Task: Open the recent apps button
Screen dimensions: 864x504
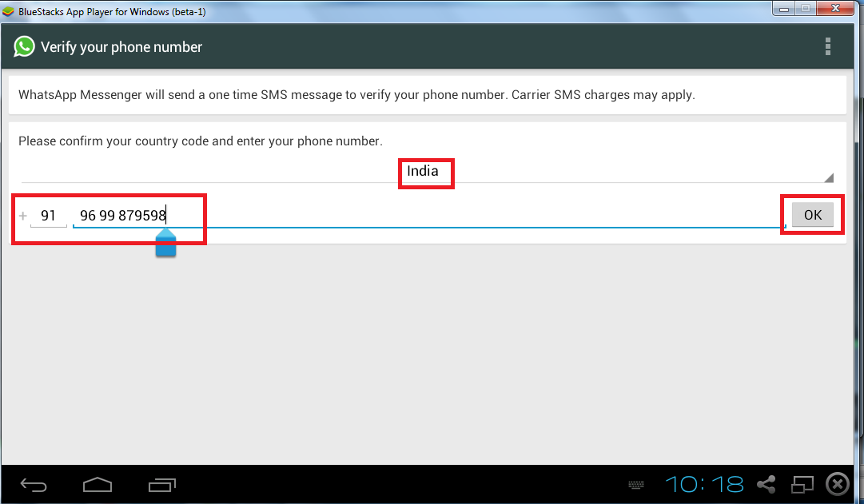Action: (x=162, y=485)
